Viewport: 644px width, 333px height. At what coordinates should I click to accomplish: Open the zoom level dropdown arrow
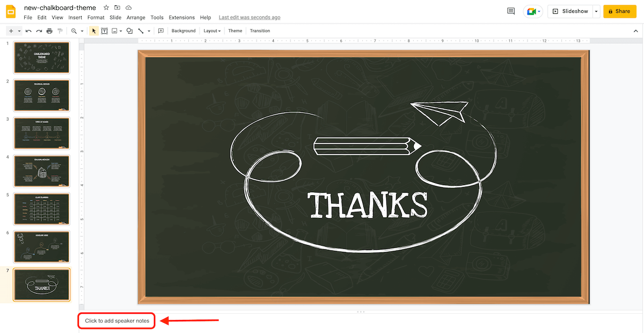[82, 31]
